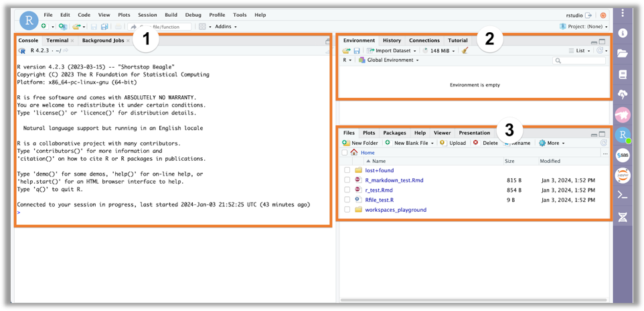
Task: Tick the select-all checkbox beside Home
Action: [x=345, y=152]
